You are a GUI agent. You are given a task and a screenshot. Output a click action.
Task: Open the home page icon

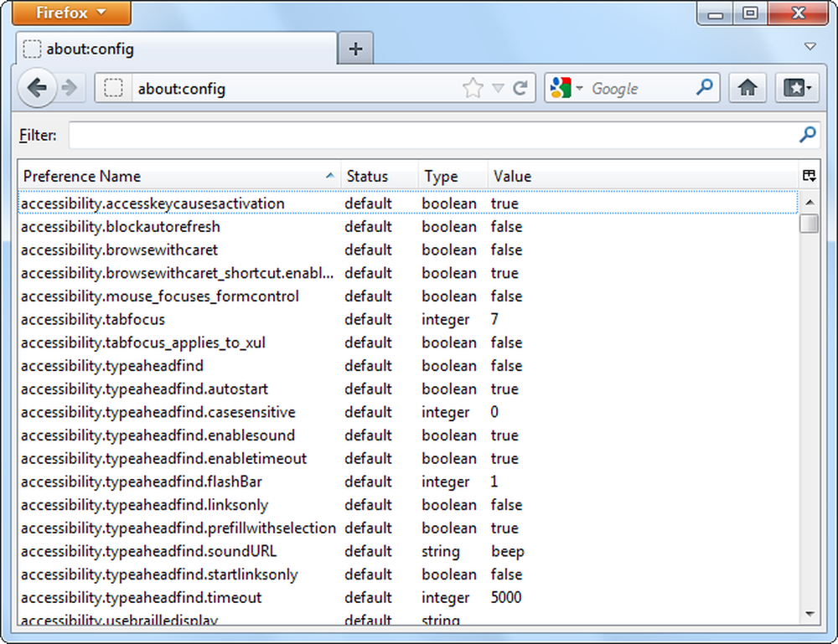747,88
